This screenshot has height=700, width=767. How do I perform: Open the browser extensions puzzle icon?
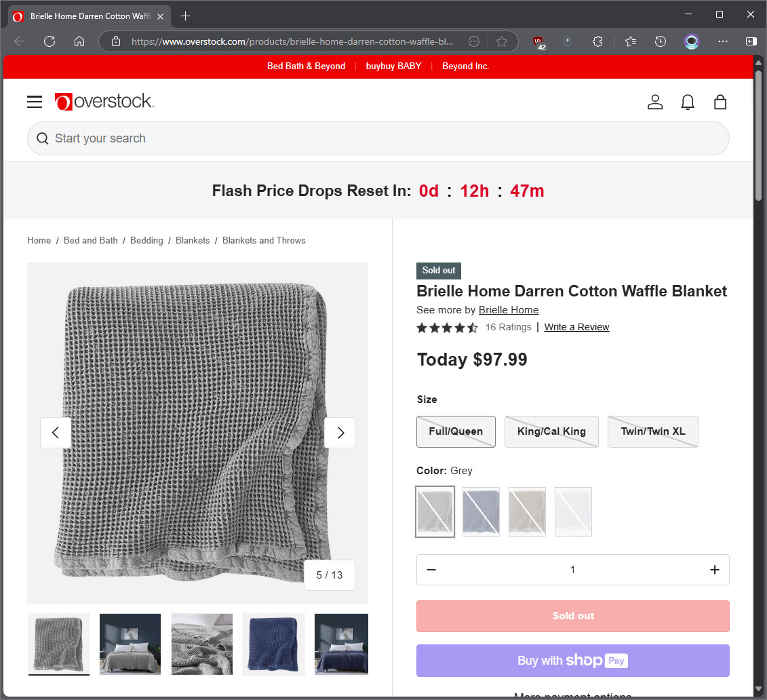point(597,41)
